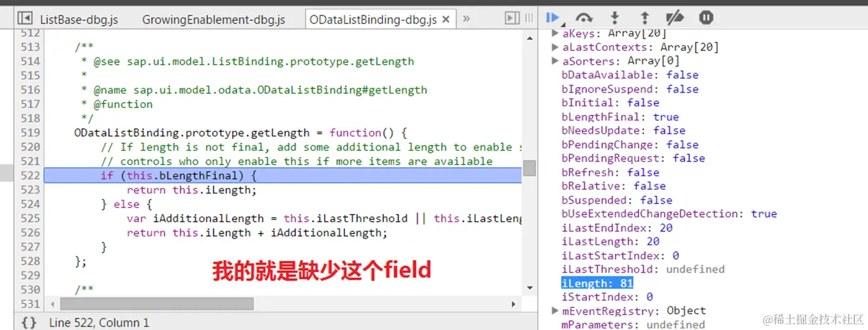The width and height of the screenshot is (868, 330).
Task: Select bPendingChange: false entry
Action: point(630,145)
